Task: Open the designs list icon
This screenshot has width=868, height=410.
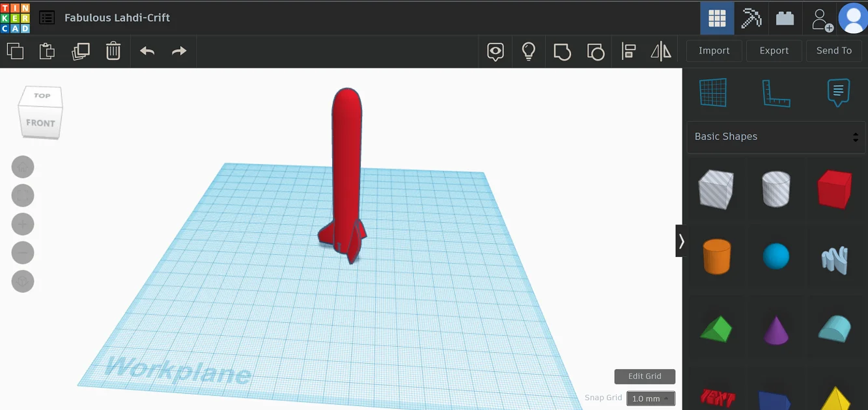Action: coord(47,18)
